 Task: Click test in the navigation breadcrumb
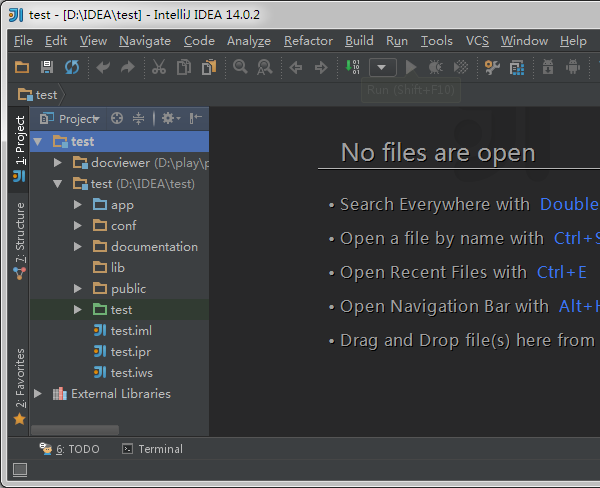[38, 95]
